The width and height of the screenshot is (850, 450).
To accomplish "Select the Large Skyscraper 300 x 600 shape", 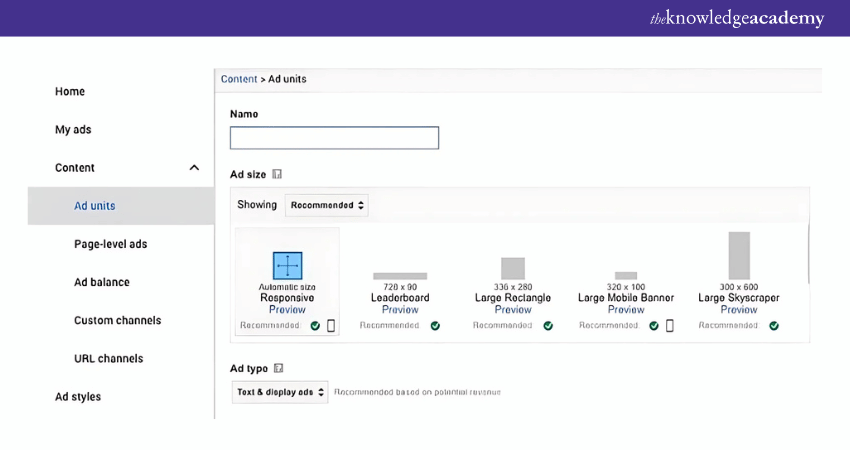I will point(739,255).
